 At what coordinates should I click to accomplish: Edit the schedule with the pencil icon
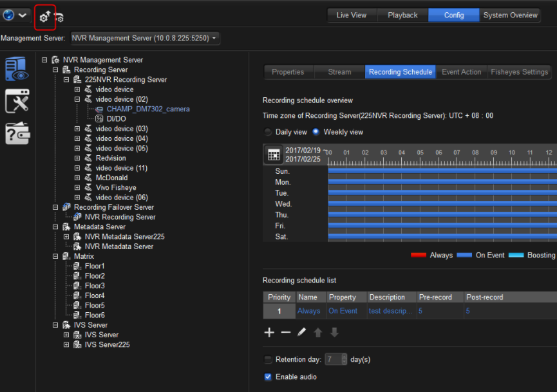[301, 332]
